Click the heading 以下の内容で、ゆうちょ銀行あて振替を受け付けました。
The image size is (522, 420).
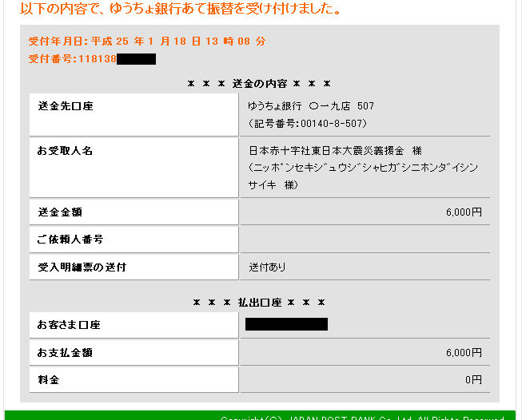pyautogui.click(x=181, y=9)
